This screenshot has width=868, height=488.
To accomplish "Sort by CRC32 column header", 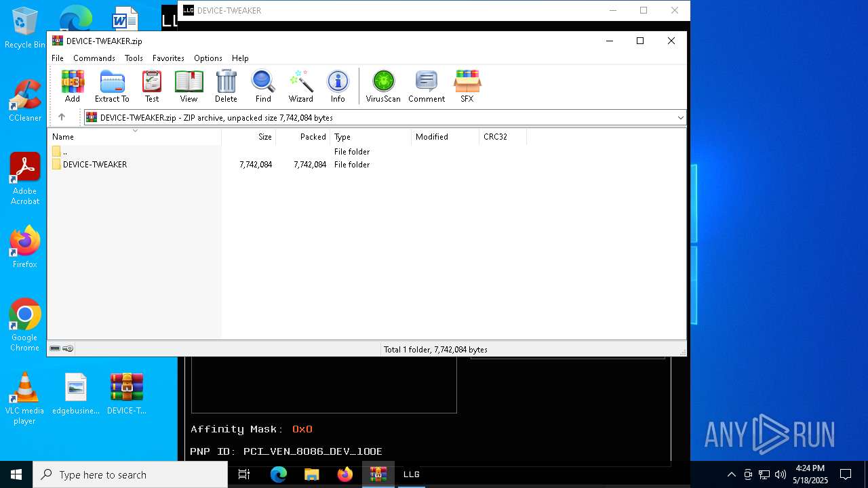I will (x=502, y=137).
